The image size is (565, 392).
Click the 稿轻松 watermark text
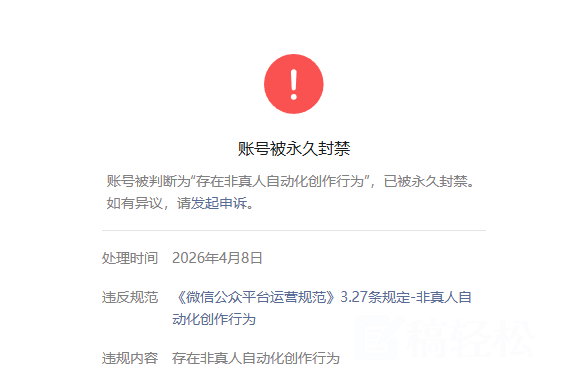470,338
